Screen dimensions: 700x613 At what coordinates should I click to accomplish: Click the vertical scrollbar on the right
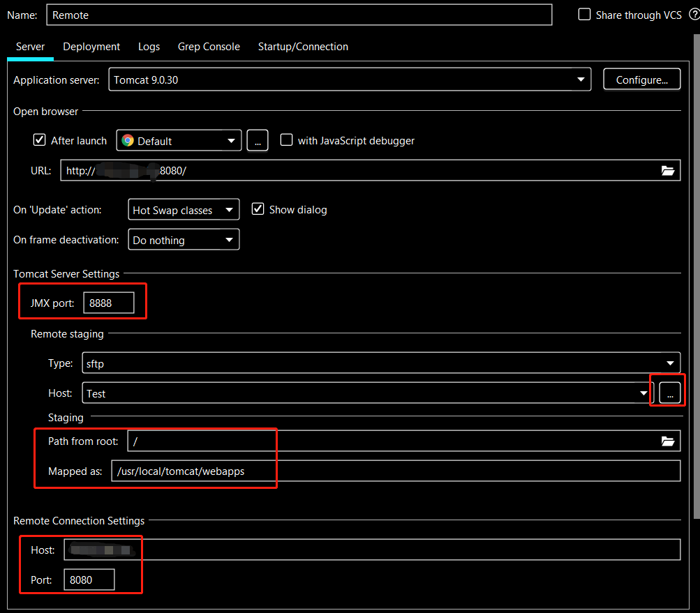(697, 277)
